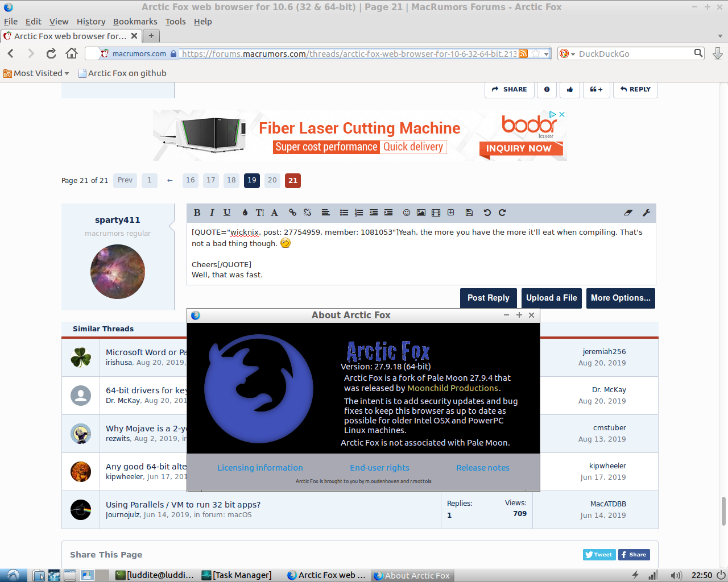Toggle bold formatting in reply editor
This screenshot has width=728, height=582.
tap(197, 213)
